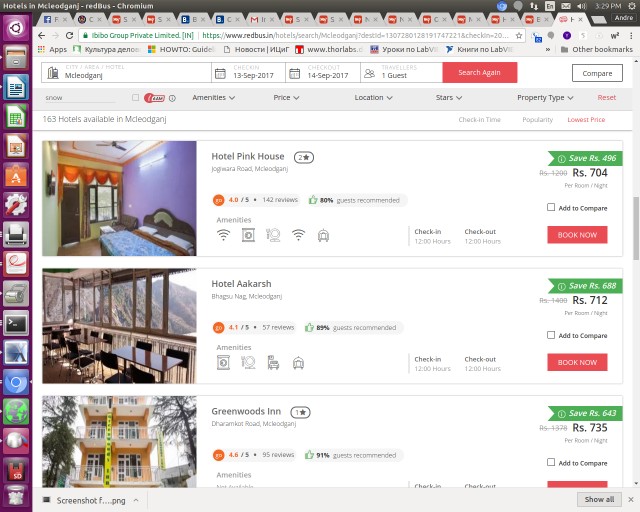
Task: Click the location pin icon in the city field
Action: 52,72
